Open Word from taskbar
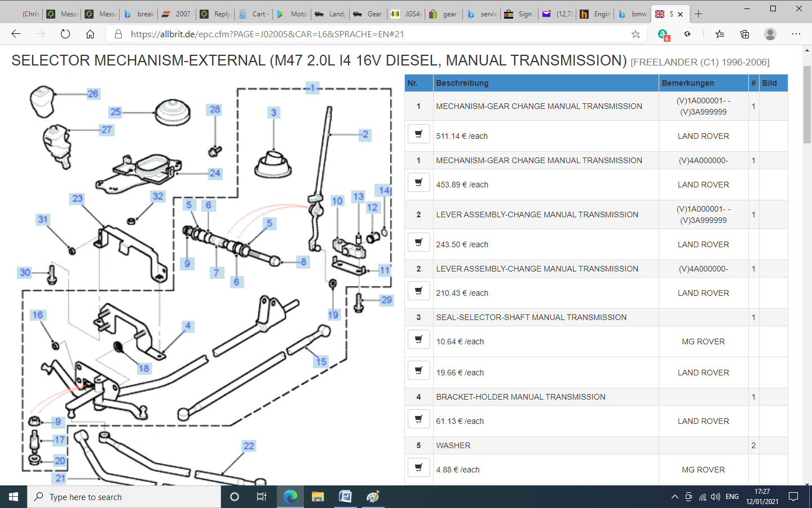This screenshot has width=812, height=508. point(345,497)
